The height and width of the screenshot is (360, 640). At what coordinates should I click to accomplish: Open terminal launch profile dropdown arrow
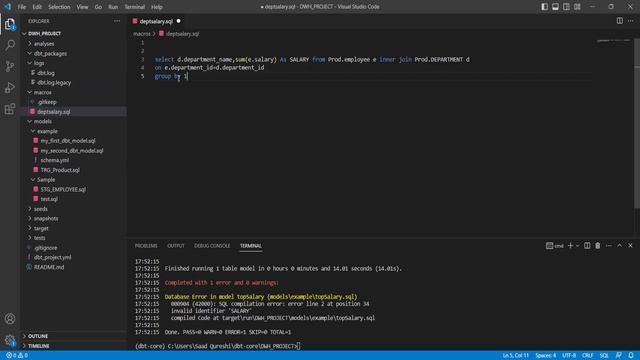577,246
